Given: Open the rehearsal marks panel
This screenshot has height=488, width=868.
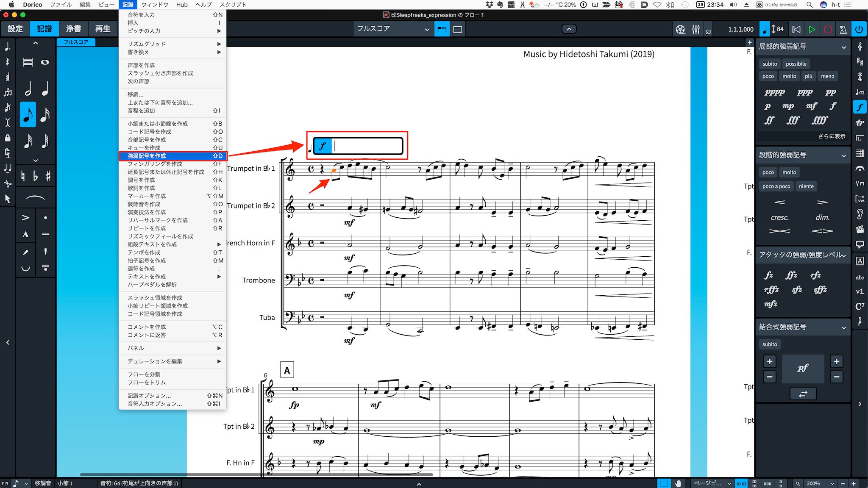Looking at the screenshot, I should coord(860,261).
